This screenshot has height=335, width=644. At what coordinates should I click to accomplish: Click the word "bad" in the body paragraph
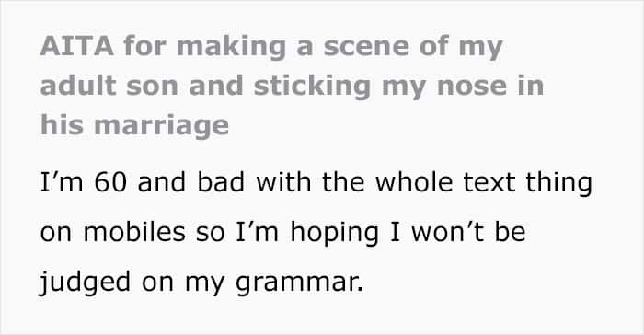[x=221, y=181]
